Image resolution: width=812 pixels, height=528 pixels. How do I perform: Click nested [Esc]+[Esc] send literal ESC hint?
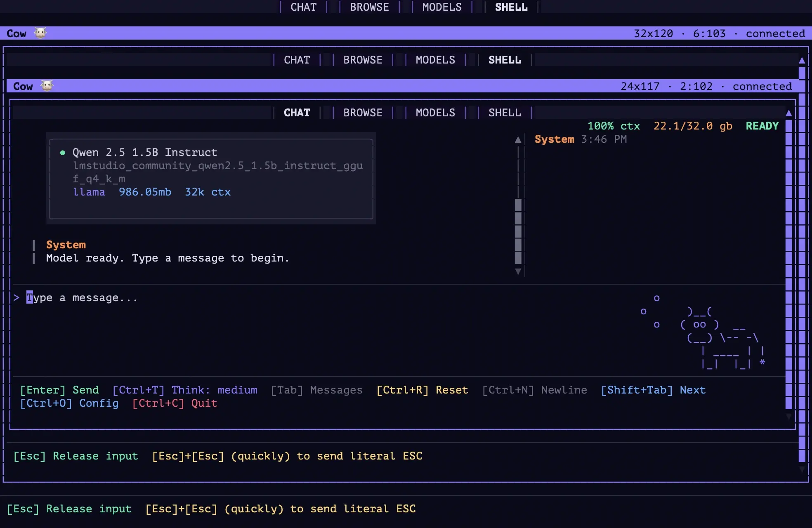[x=287, y=456]
